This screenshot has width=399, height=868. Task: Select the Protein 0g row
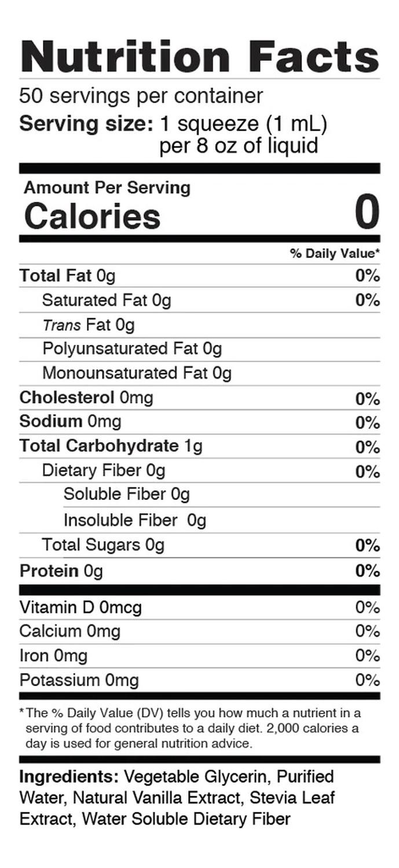pos(61,571)
